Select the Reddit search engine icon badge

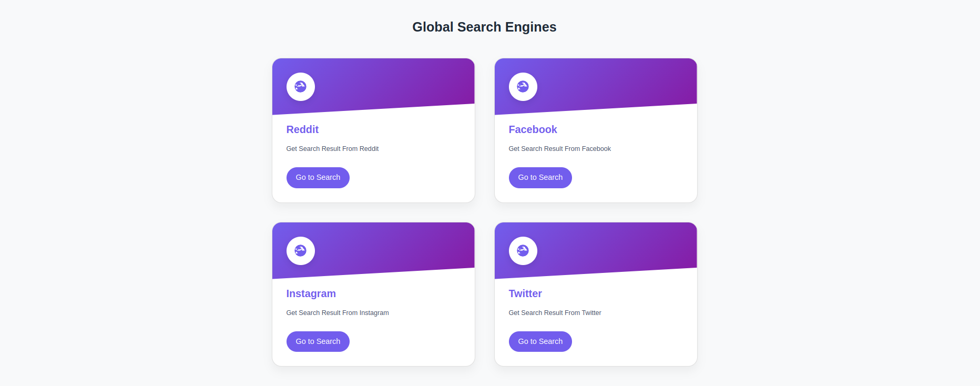coord(300,86)
